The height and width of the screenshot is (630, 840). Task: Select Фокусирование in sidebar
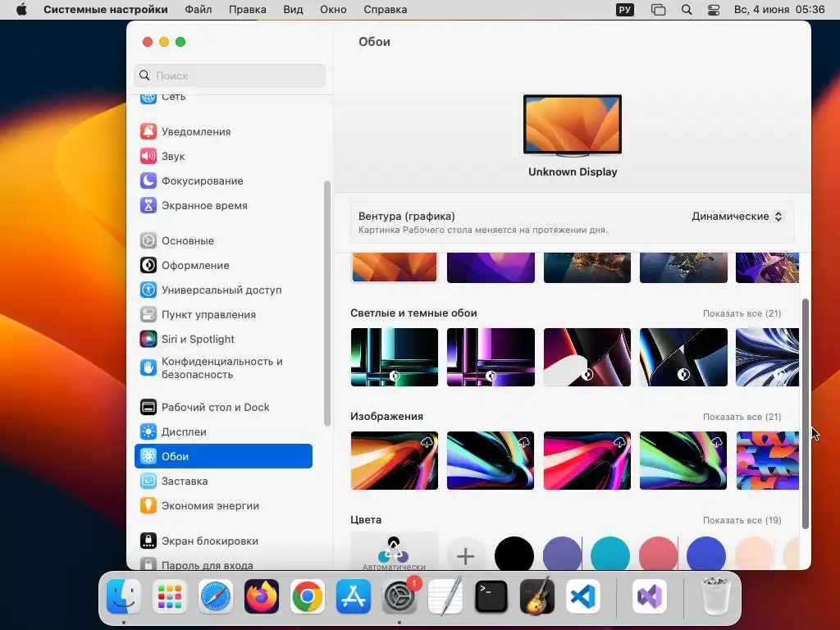pyautogui.click(x=223, y=181)
